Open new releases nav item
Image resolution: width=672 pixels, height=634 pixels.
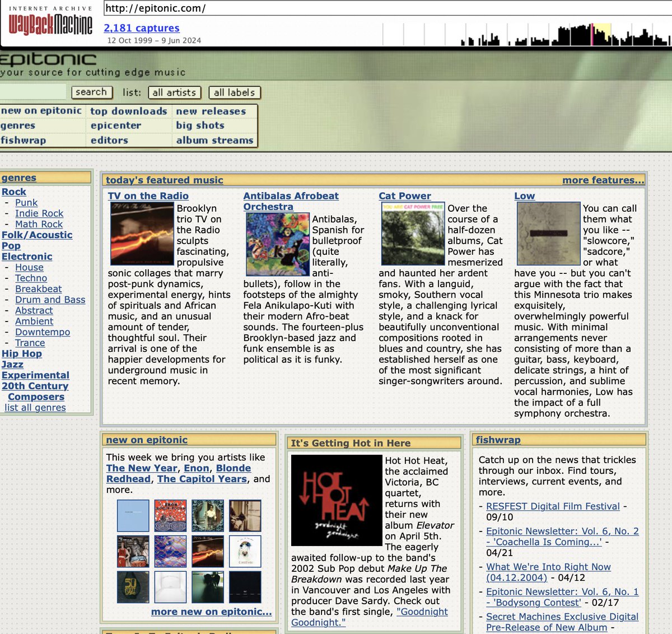point(211,111)
